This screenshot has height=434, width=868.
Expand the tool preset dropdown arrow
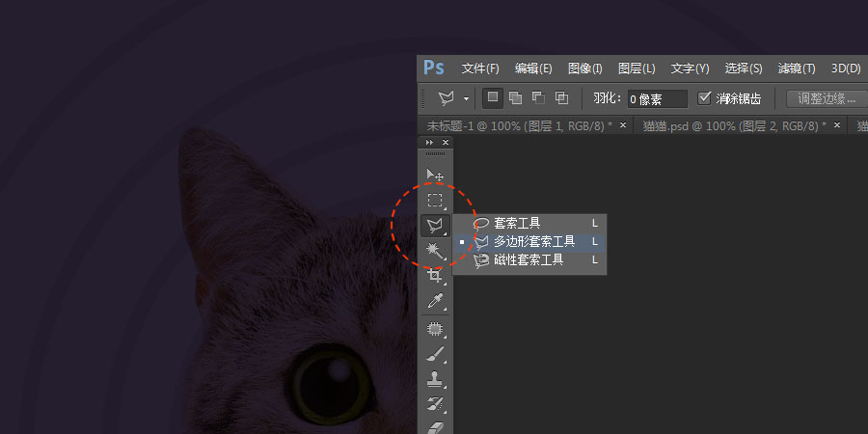(x=466, y=99)
